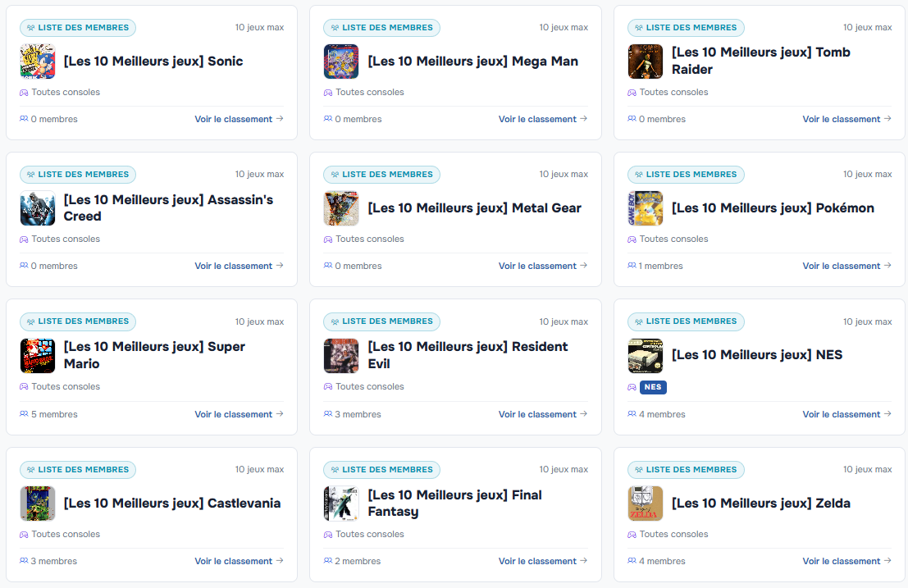Open the '[Les 10 Meilleurs jeux] Sonic' title

pos(153,62)
